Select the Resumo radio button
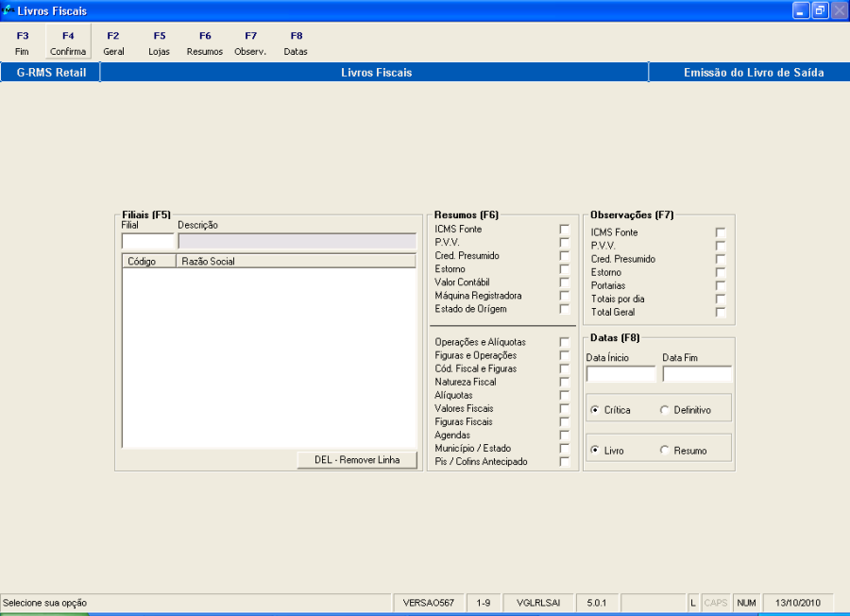850x616 pixels. pos(665,450)
